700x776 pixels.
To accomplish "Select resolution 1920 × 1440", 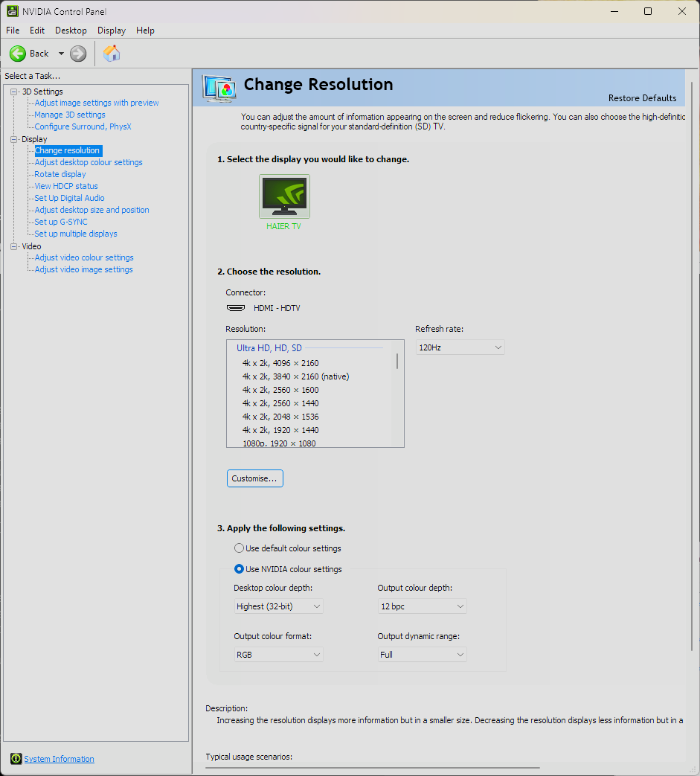I will pyautogui.click(x=280, y=430).
